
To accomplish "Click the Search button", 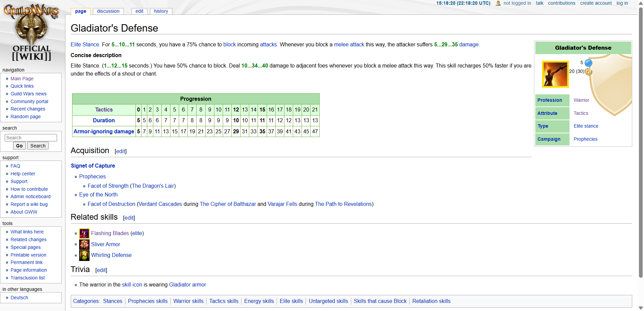I will (38, 146).
